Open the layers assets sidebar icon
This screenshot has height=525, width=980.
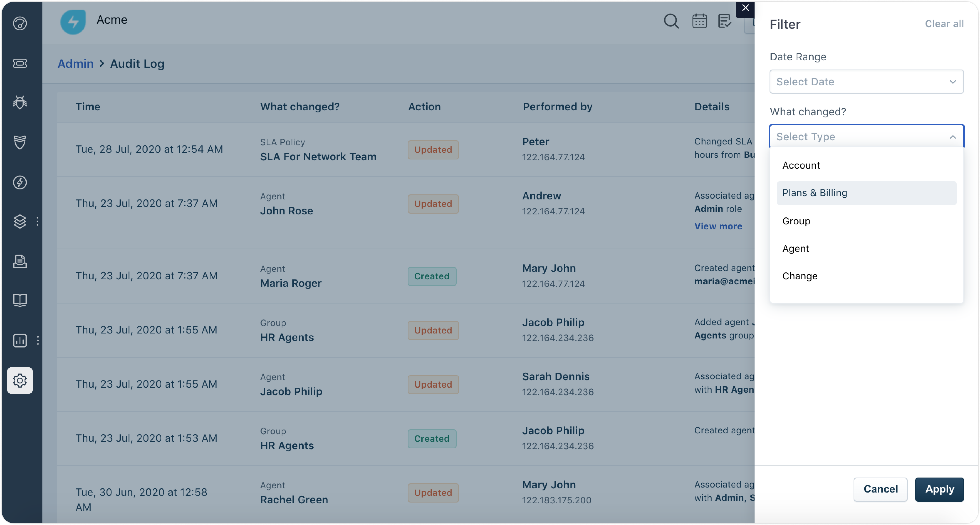pos(20,221)
